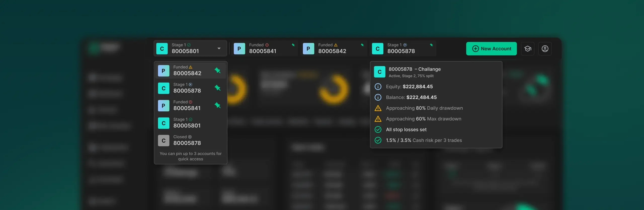Collapse the account selector chevron for 80005801
Image resolution: width=644 pixels, height=210 pixels.
(219, 49)
